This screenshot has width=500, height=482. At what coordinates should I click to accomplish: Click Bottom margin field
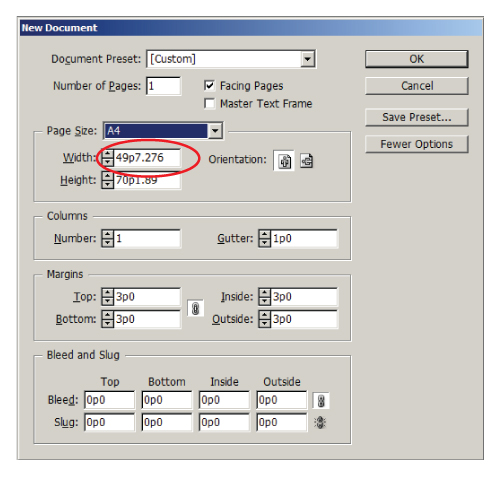tap(147, 319)
